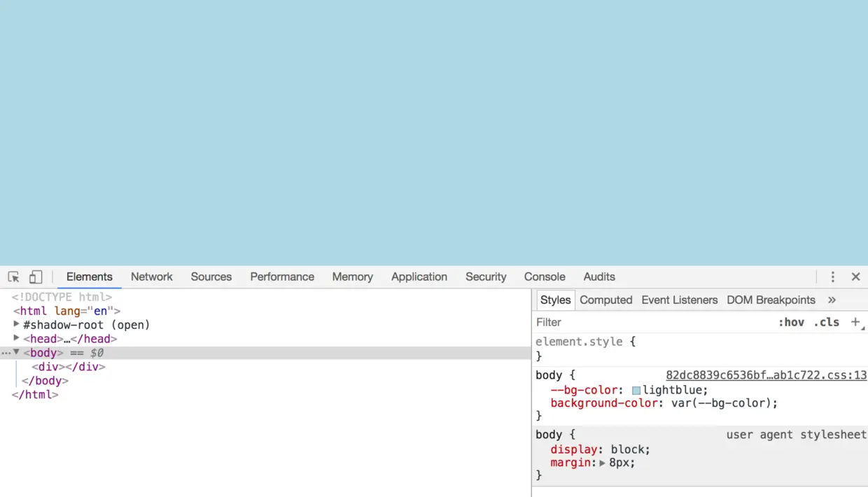This screenshot has width=868, height=497.
Task: Switch to the Console tab
Action: click(x=545, y=277)
